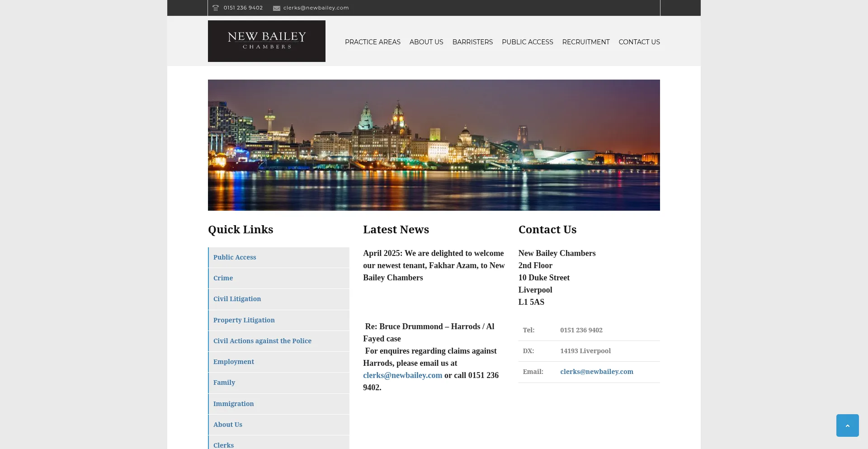Select the Civil Litigation quick link
The height and width of the screenshot is (449, 868).
click(237, 299)
